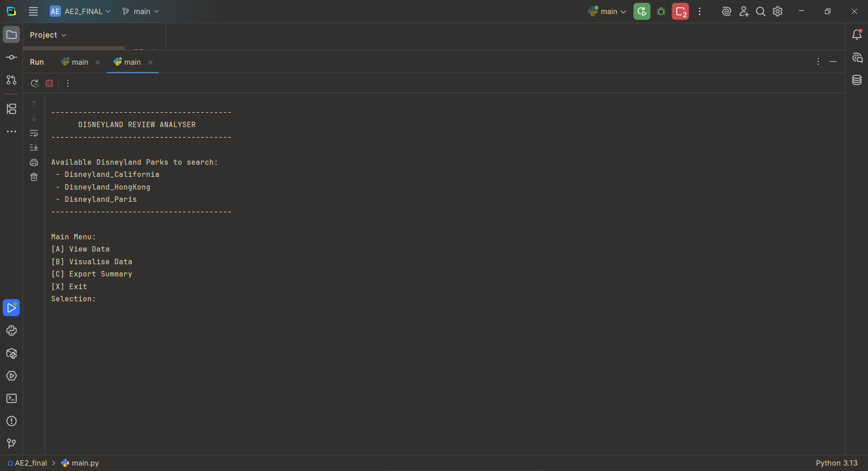Image resolution: width=868 pixels, height=471 pixels.
Task: Toggle scroll to end of console
Action: (x=34, y=147)
